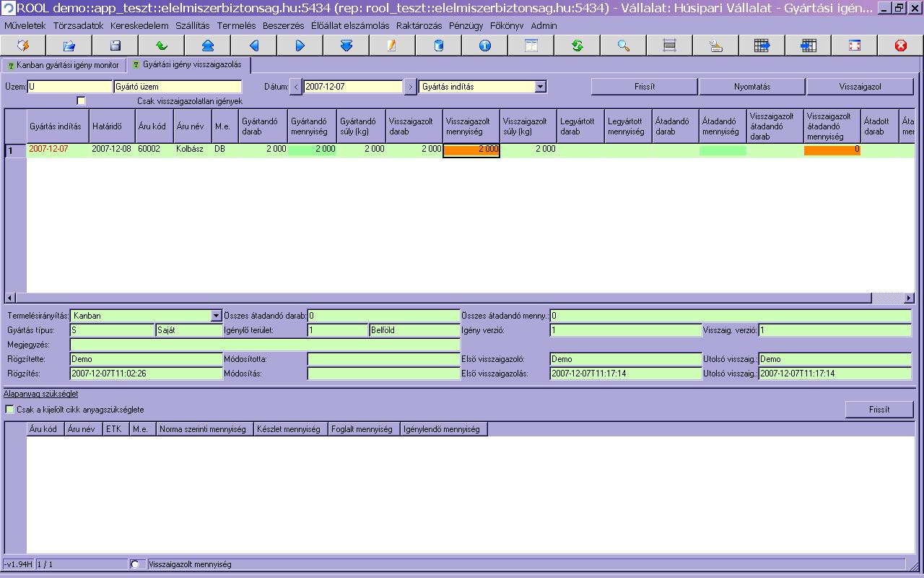Click the status bar radio indicator

tap(135, 564)
